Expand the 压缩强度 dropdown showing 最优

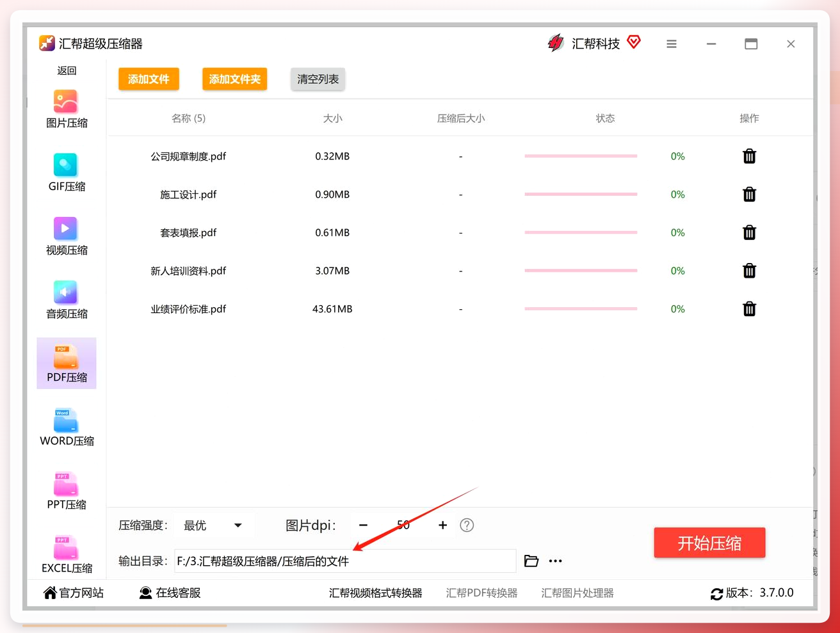click(x=213, y=525)
